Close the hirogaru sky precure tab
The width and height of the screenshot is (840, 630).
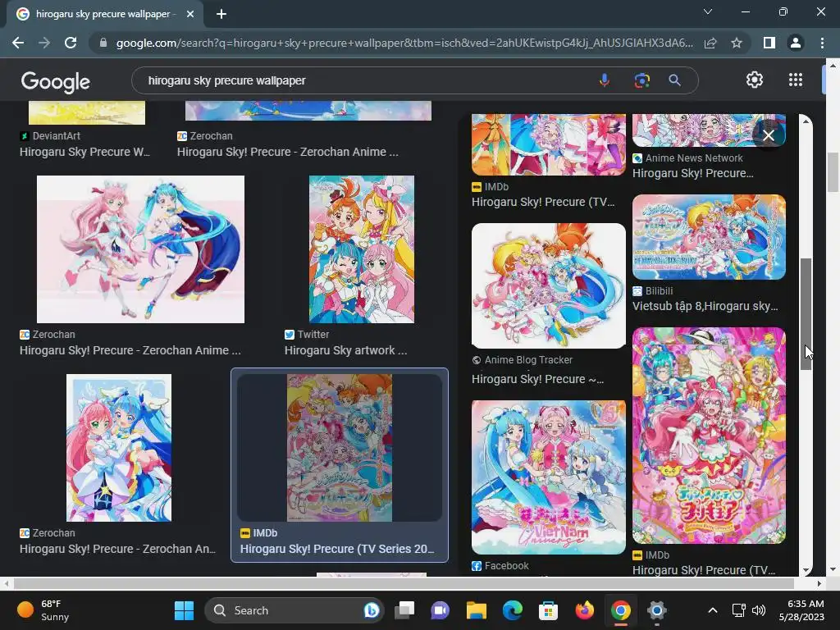tap(190, 14)
